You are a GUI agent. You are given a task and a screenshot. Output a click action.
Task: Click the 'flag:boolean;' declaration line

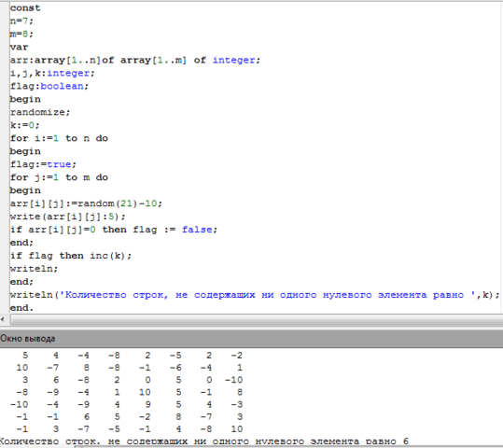coord(49,86)
